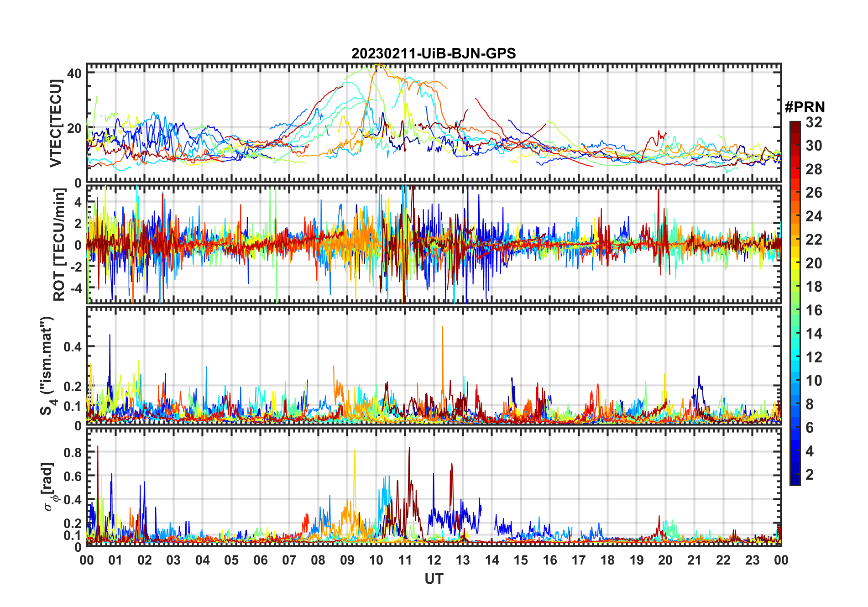Click x-axis hour label 03
The width and height of the screenshot is (868, 607).
click(x=173, y=560)
